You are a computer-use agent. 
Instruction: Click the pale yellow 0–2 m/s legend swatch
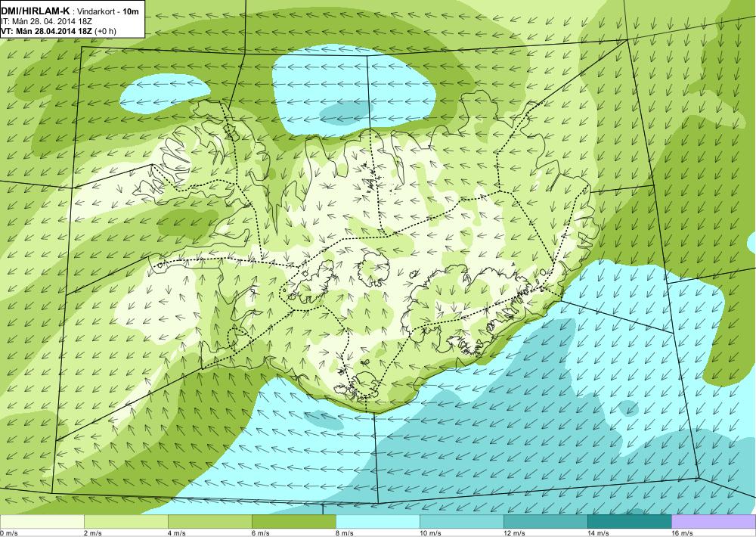[42, 522]
